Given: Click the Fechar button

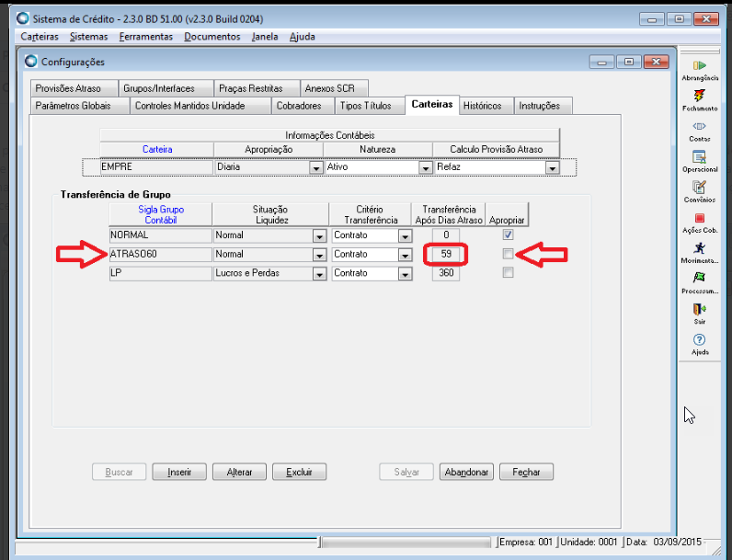Looking at the screenshot, I should tap(526, 472).
